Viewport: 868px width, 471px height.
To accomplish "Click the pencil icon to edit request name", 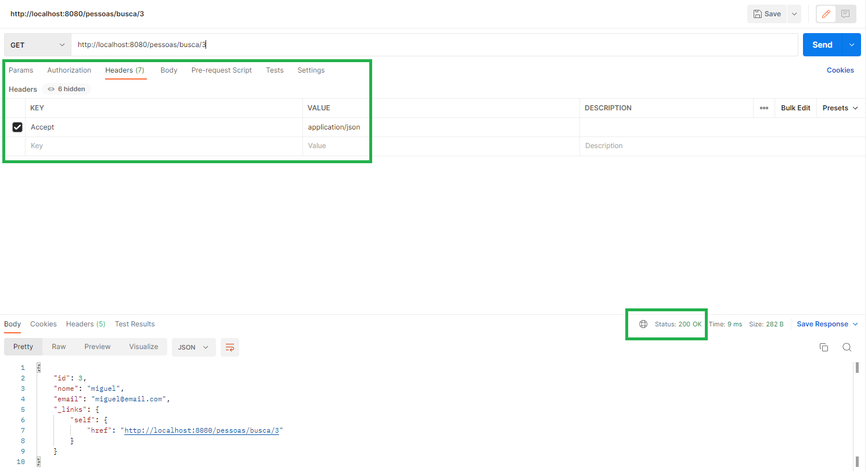I will pos(826,13).
